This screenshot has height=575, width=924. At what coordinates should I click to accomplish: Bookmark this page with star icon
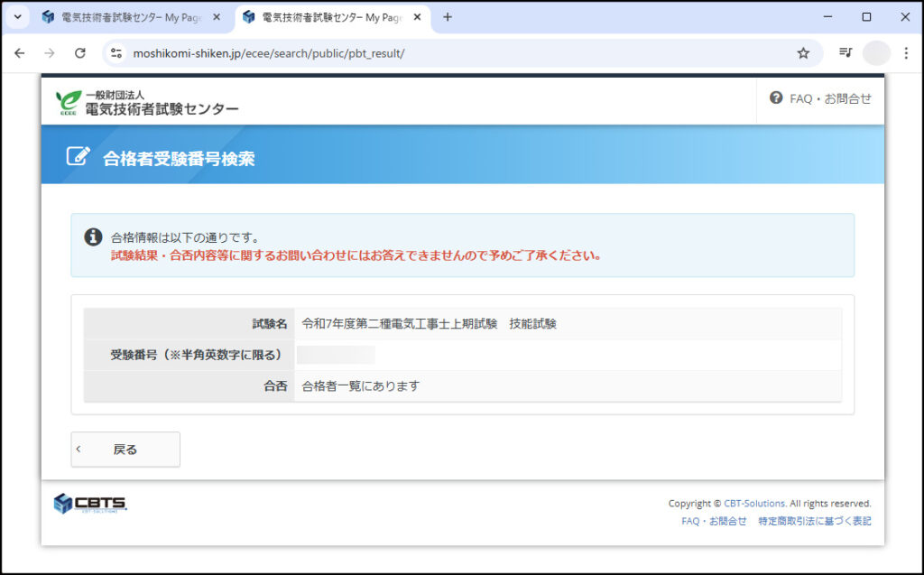coord(803,53)
